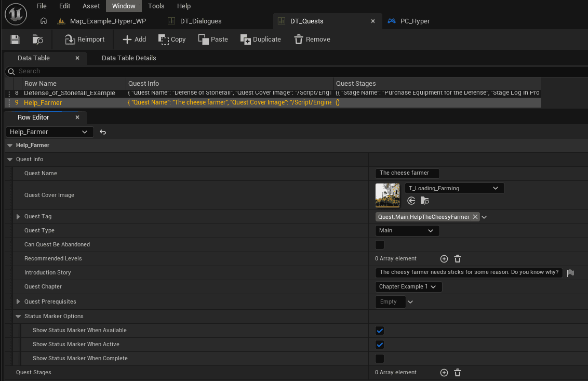
Task: Remove the Quest.Main.HelpTheCheesyFarmer tag
Action: [475, 217]
